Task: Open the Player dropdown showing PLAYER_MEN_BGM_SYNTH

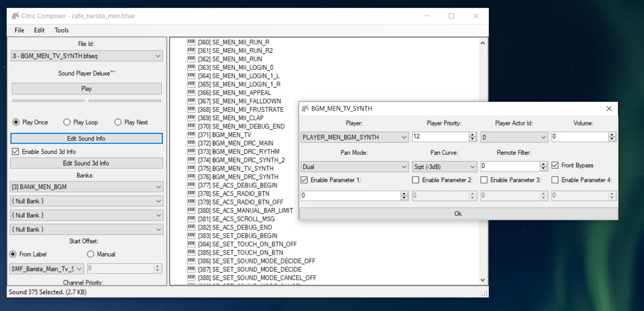Action: (x=355, y=137)
